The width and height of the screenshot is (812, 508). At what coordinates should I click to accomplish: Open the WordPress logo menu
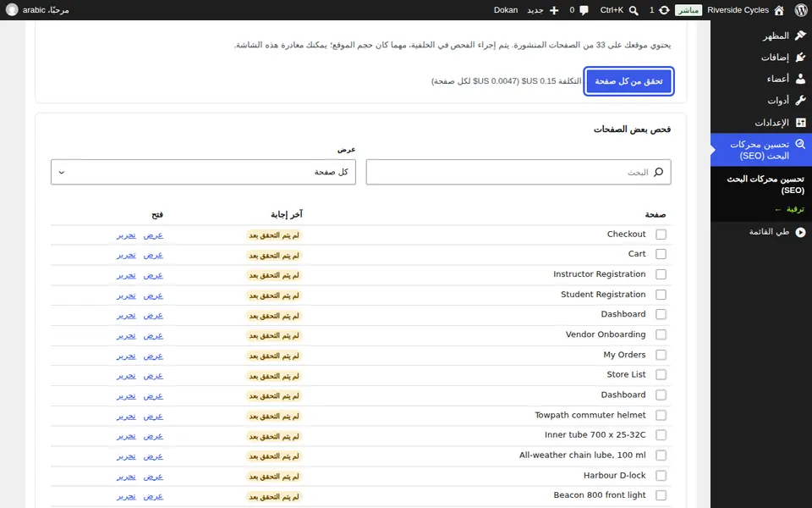pos(801,10)
